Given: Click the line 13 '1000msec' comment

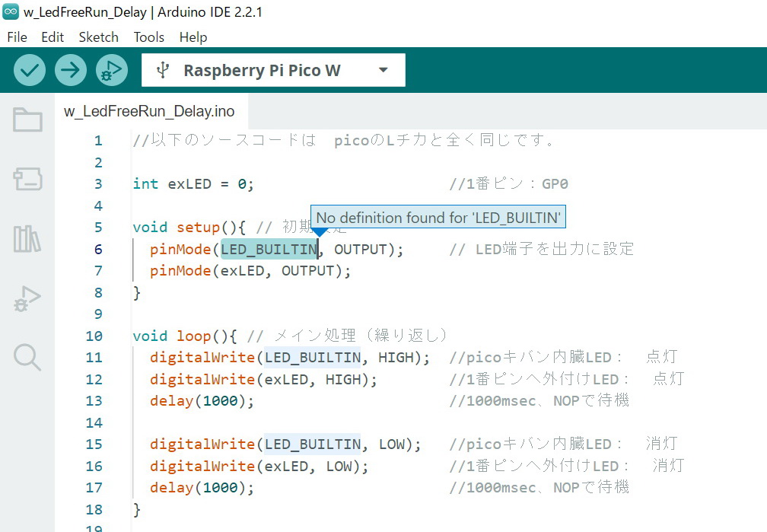Looking at the screenshot, I should (539, 400).
